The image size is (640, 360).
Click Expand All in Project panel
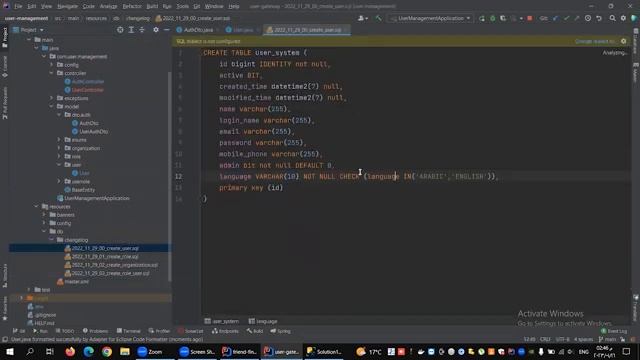pyautogui.click(x=131, y=30)
